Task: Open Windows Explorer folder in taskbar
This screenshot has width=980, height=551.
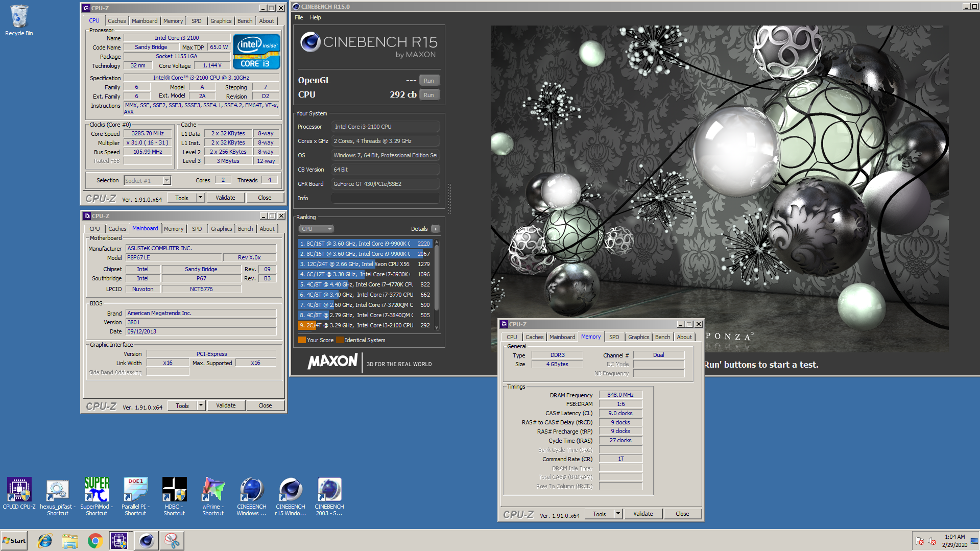Action: click(70, 541)
